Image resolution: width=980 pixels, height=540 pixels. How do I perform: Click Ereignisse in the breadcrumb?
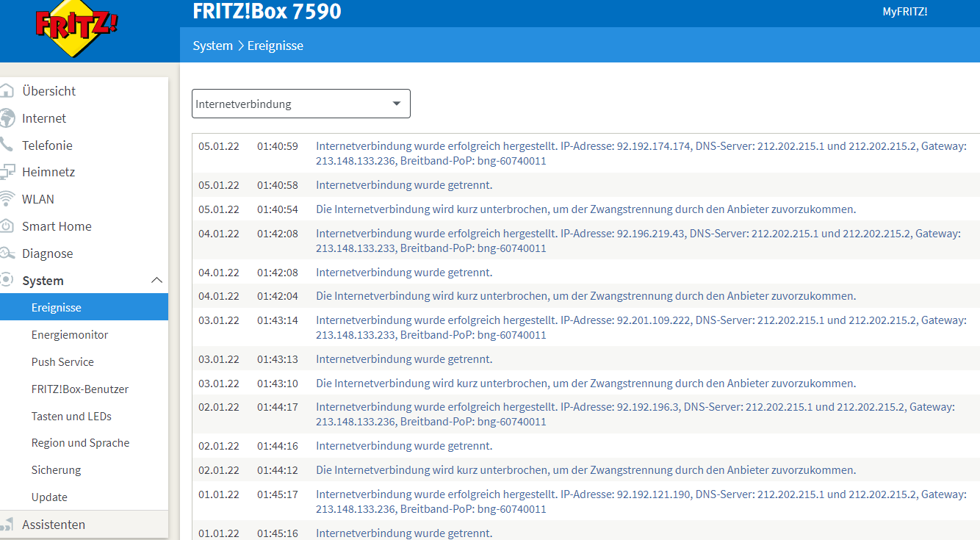click(x=275, y=46)
